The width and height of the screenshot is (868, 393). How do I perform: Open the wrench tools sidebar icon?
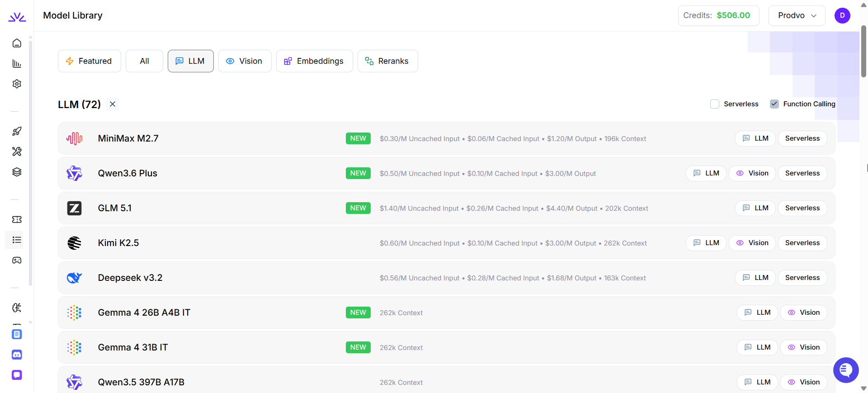pyautogui.click(x=17, y=152)
